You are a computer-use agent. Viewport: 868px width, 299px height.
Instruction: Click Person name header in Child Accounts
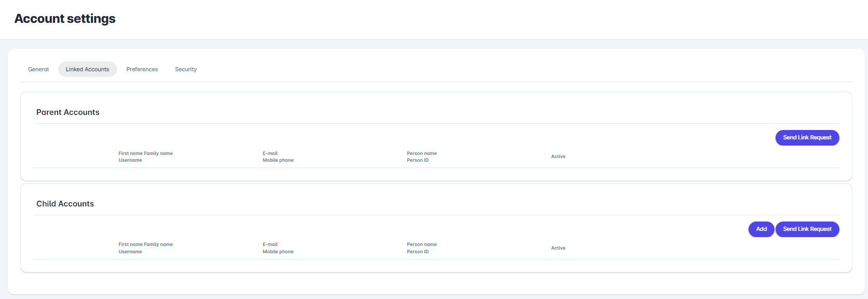coord(421,244)
